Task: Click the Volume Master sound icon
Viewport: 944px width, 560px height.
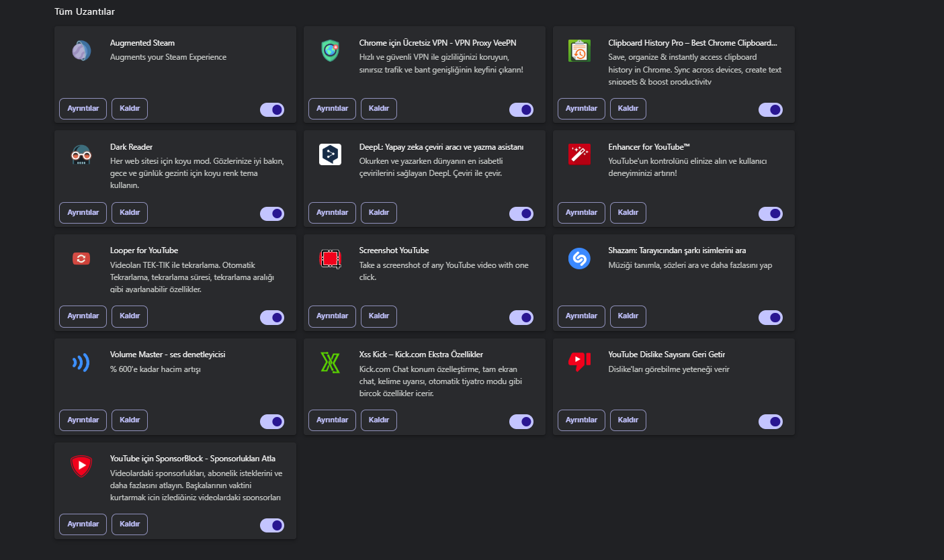Action: [81, 363]
